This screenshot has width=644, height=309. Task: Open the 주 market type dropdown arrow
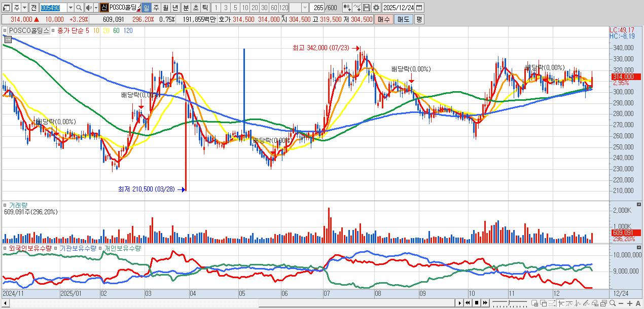(24, 8)
